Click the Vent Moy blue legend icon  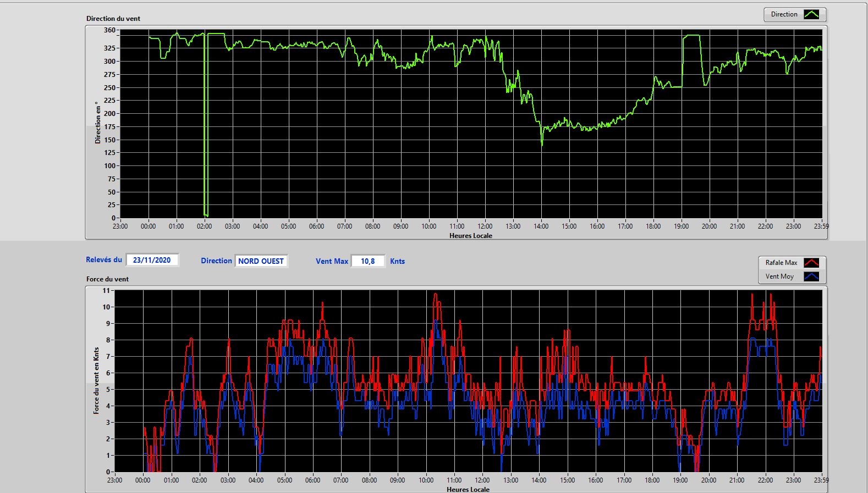811,276
